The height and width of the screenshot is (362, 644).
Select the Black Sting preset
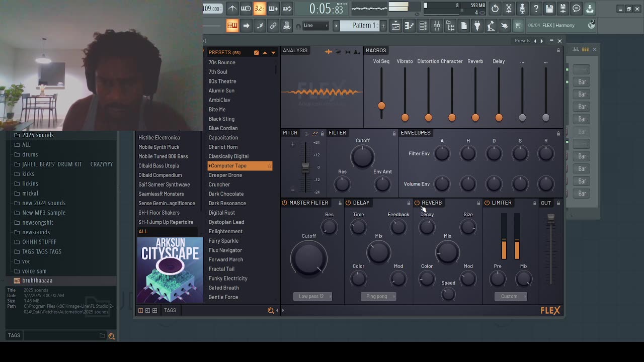pyautogui.click(x=222, y=119)
